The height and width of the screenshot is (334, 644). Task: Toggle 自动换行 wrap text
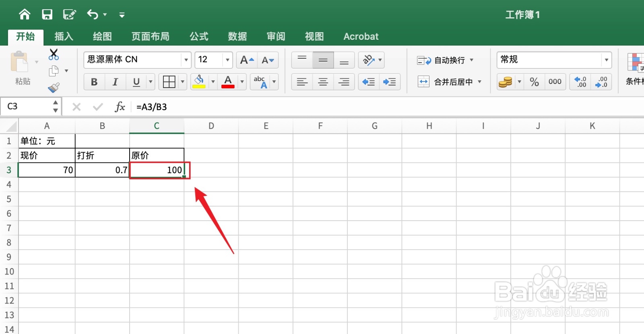[x=441, y=60]
